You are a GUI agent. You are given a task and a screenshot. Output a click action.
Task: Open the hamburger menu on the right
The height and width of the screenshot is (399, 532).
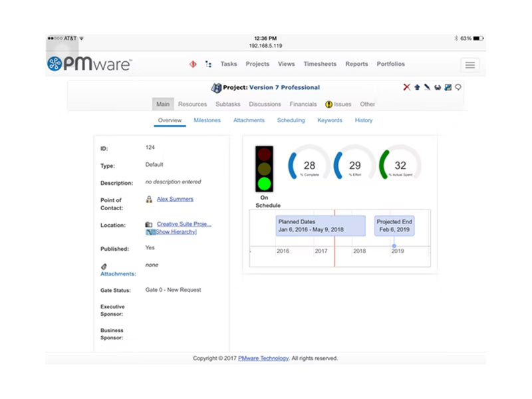click(x=469, y=65)
